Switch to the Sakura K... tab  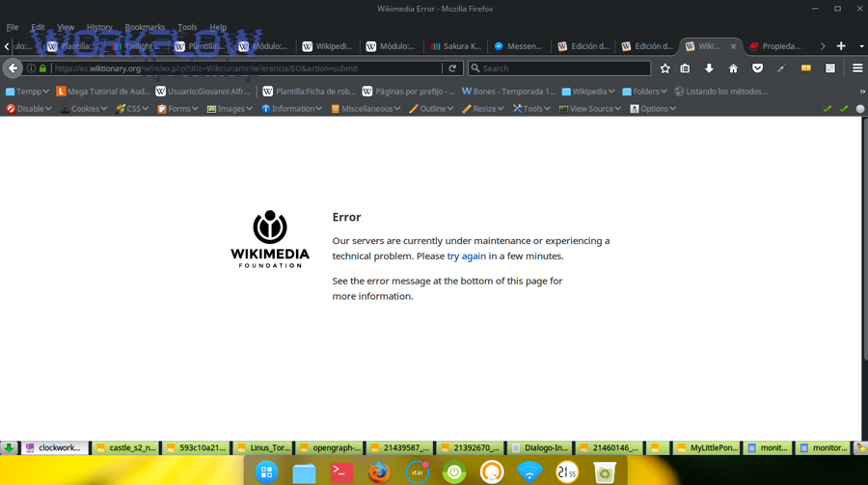[x=455, y=46]
